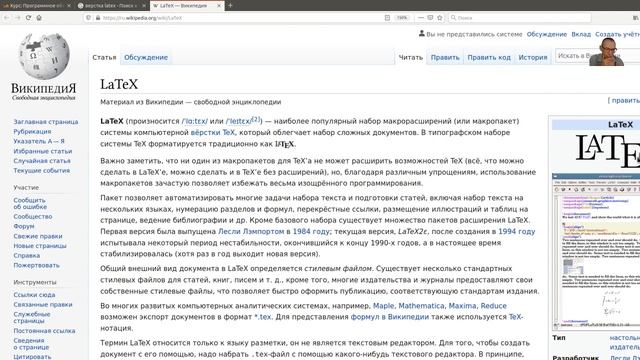Open the Заглавная страница sidebar link
This screenshot has width=640, height=360.
(46, 122)
